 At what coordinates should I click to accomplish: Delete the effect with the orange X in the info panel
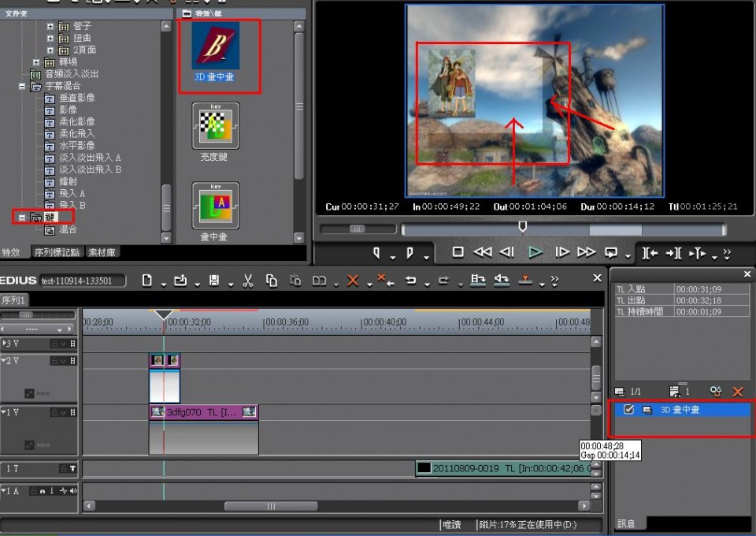pyautogui.click(x=738, y=391)
